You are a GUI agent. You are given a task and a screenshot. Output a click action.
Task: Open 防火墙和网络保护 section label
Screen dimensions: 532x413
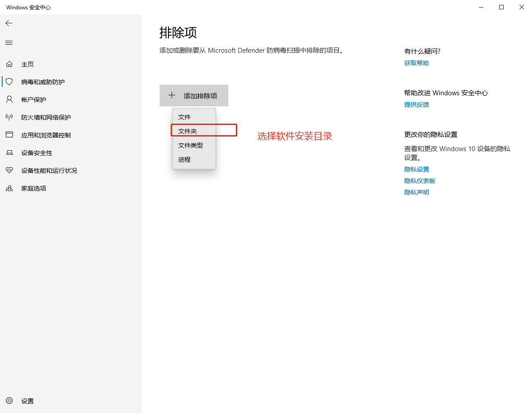pyautogui.click(x=46, y=117)
